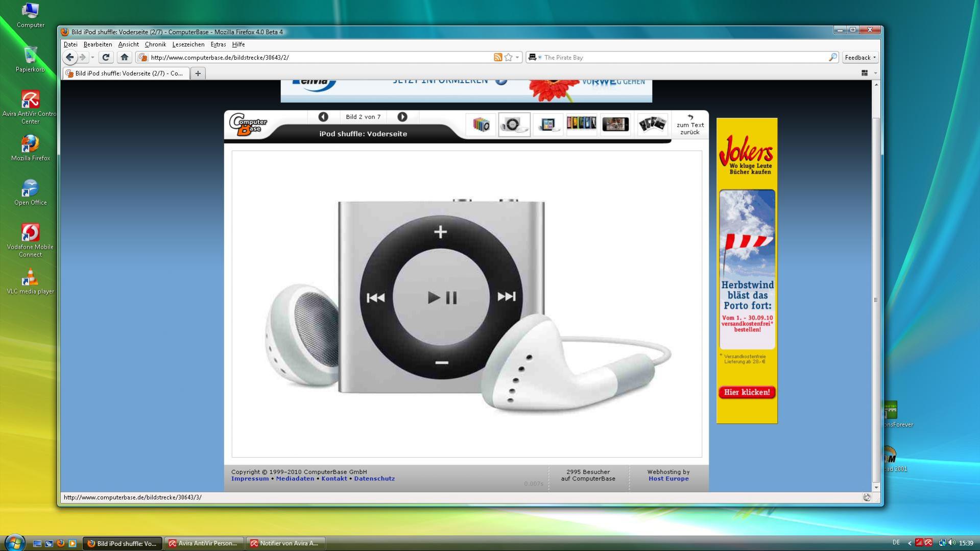Open the Papierkorb desktop icon
Image resolution: width=980 pixels, height=551 pixels.
point(30,59)
